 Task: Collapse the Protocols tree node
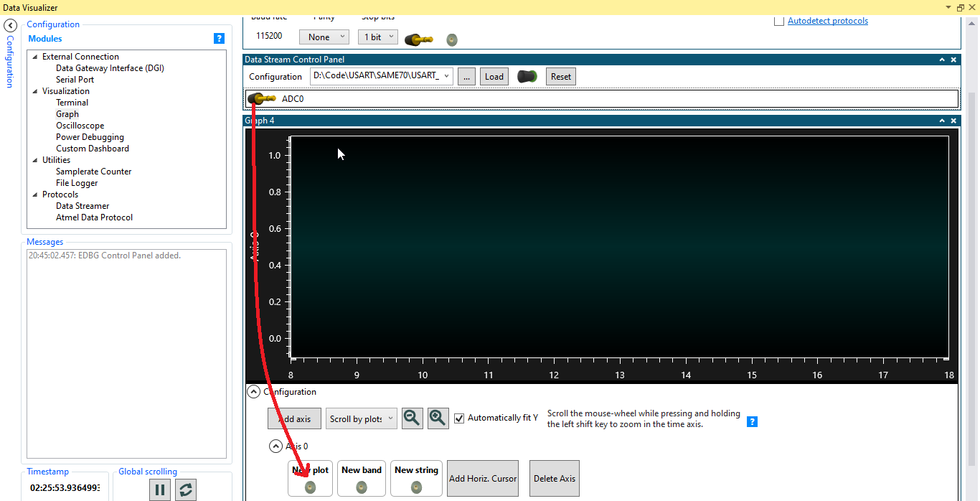tap(34, 195)
